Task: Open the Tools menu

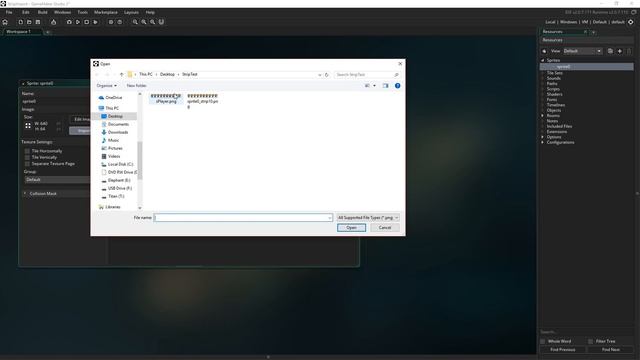Action: [82, 12]
